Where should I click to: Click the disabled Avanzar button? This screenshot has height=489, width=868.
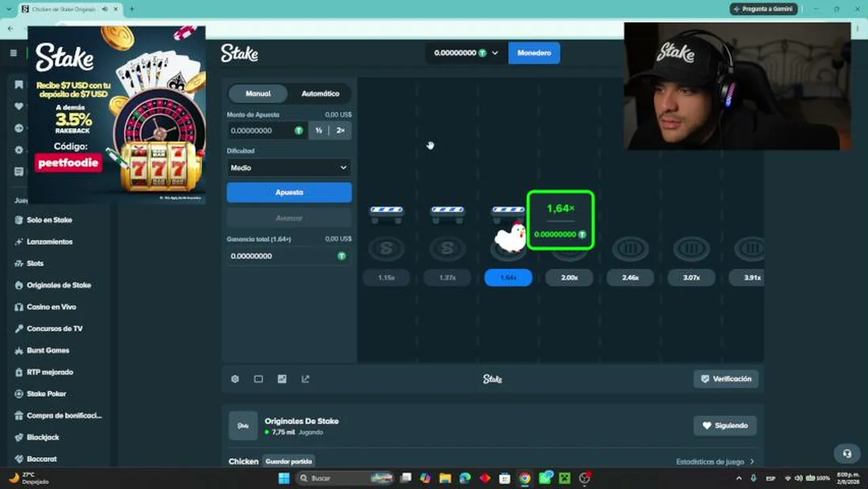(289, 218)
